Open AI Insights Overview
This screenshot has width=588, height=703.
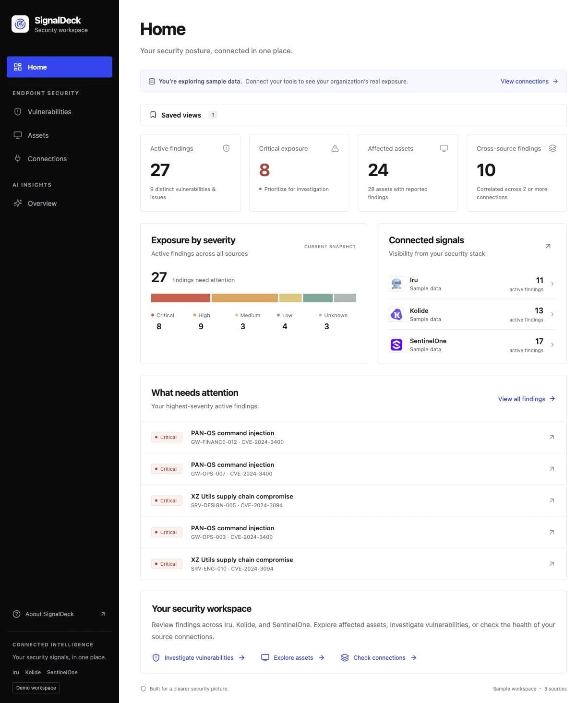click(x=60, y=203)
